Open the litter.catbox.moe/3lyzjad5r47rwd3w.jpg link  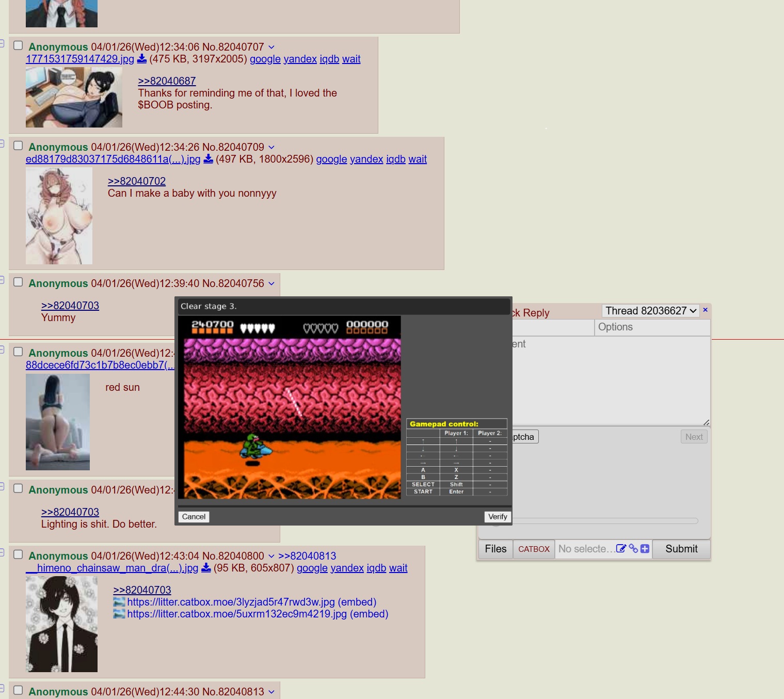click(x=231, y=602)
